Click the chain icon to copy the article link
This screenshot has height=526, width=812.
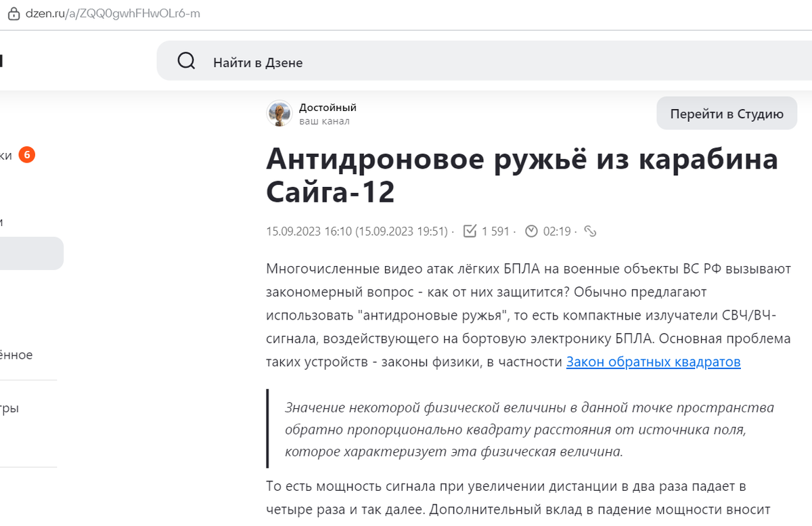[591, 231]
